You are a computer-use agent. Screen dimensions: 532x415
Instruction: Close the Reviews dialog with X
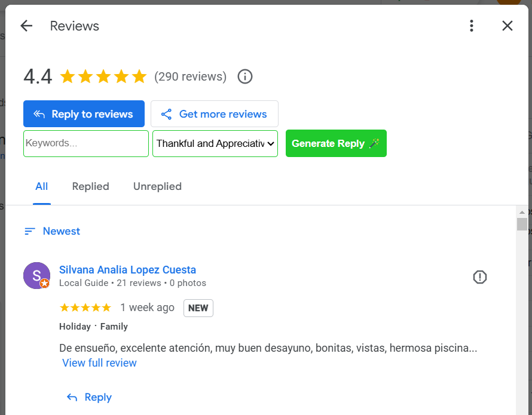click(x=507, y=26)
